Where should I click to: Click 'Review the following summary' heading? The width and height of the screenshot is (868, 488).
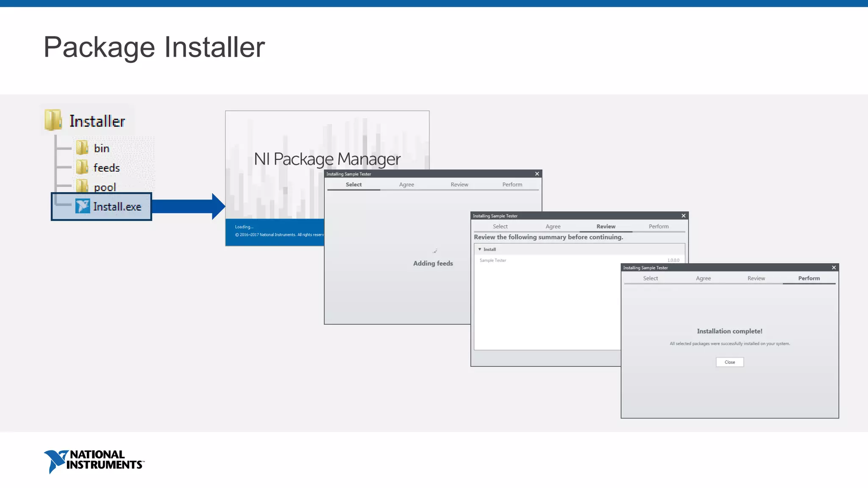(548, 237)
